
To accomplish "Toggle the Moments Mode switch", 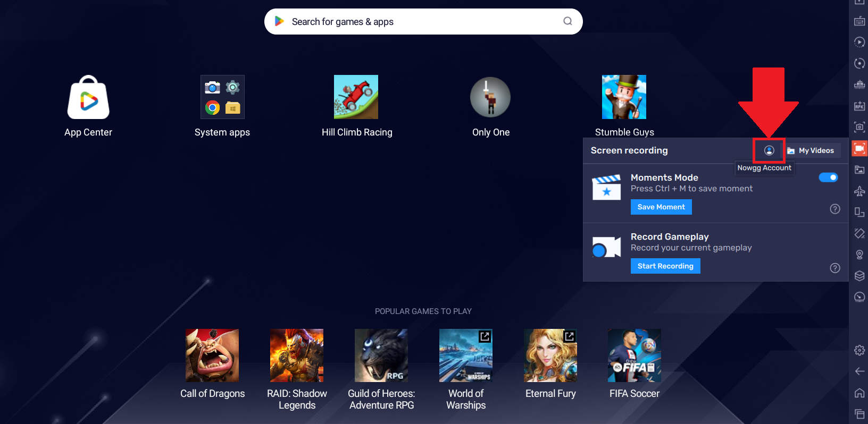I will [828, 177].
